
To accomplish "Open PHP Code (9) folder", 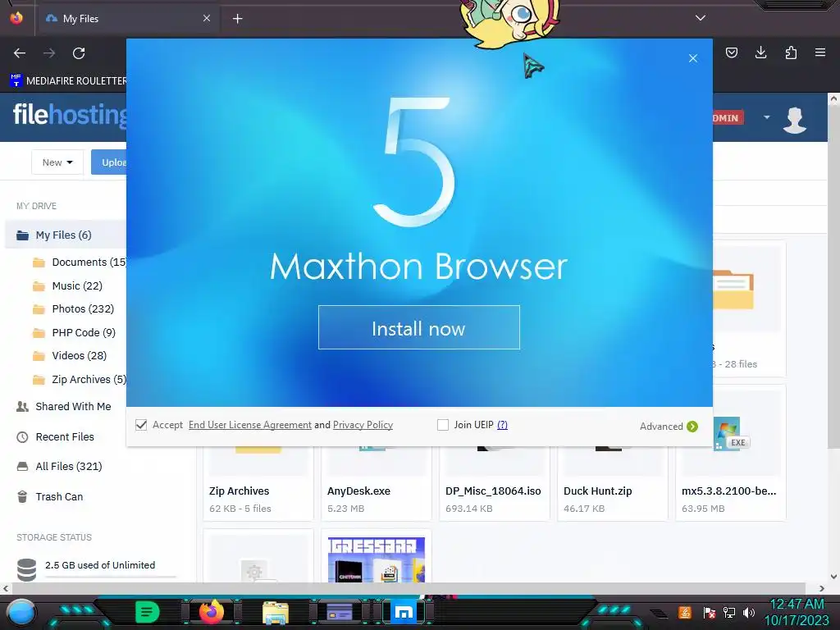I will (75, 333).
